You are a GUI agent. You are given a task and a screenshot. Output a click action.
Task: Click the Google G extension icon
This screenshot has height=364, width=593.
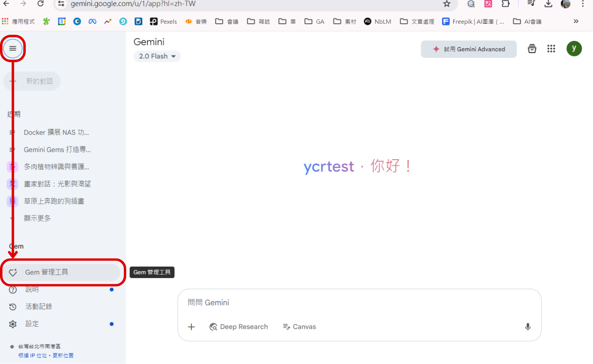[x=471, y=4]
